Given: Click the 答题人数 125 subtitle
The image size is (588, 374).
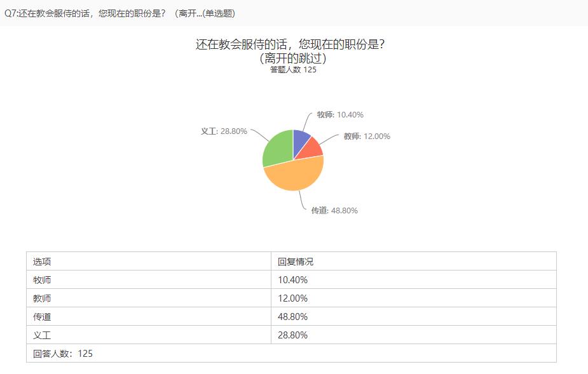Looking at the screenshot, I should [293, 70].
